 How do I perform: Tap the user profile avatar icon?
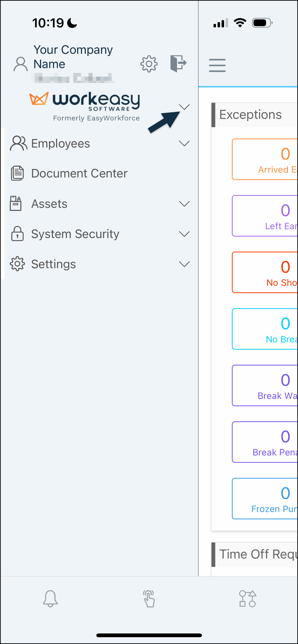pyautogui.click(x=21, y=64)
